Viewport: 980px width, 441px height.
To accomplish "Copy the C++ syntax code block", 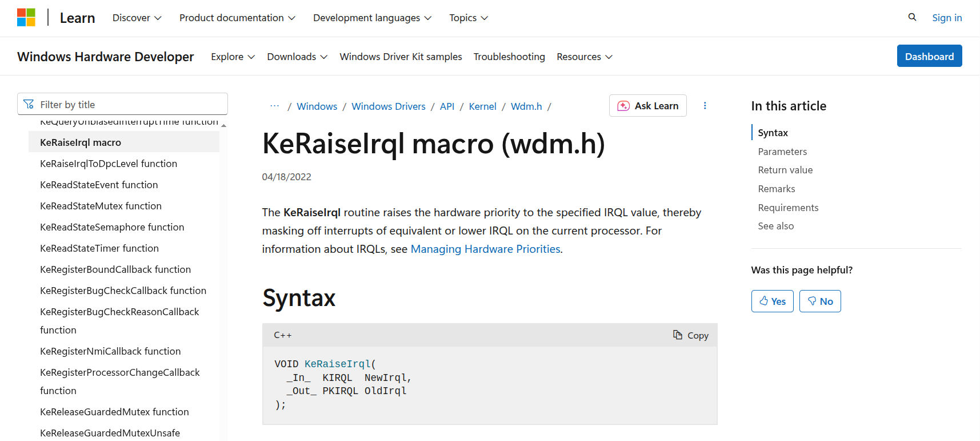I will 691,335.
